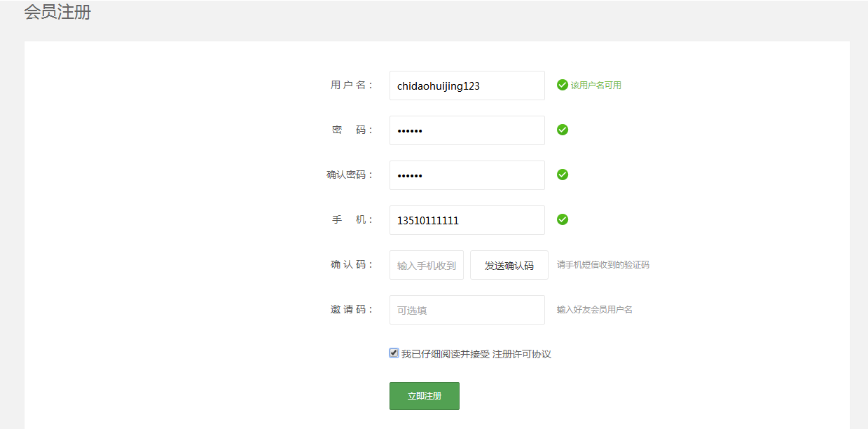
Task: Click the 会员注册 page heading
Action: tap(57, 12)
